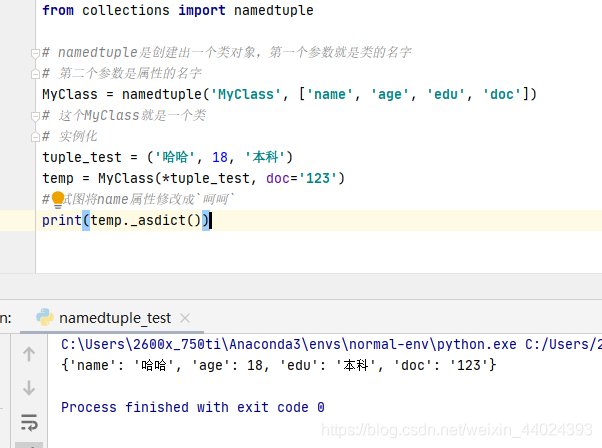Close the namedtuple_test run tab

(x=185, y=318)
